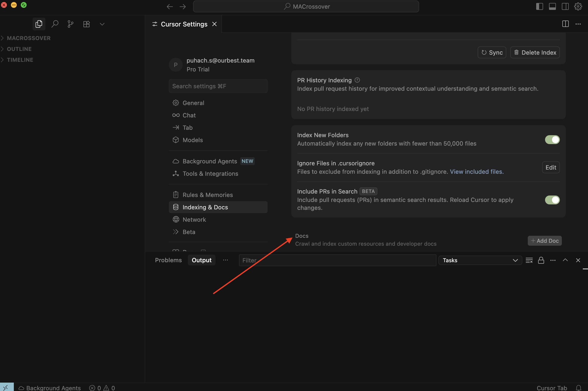This screenshot has width=588, height=391.
Task: Select Rules & Memories settings section
Action: click(x=207, y=195)
